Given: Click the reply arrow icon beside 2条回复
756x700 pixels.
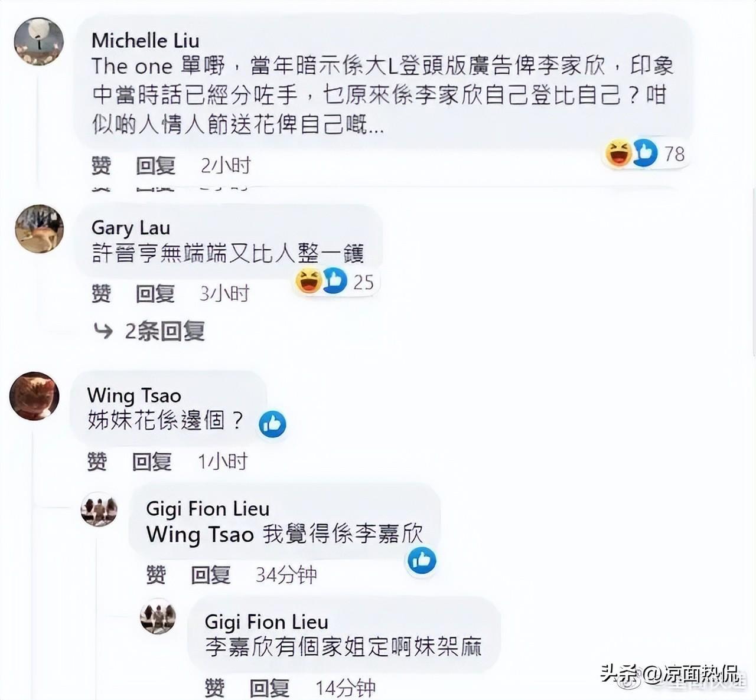Looking at the screenshot, I should 103,331.
